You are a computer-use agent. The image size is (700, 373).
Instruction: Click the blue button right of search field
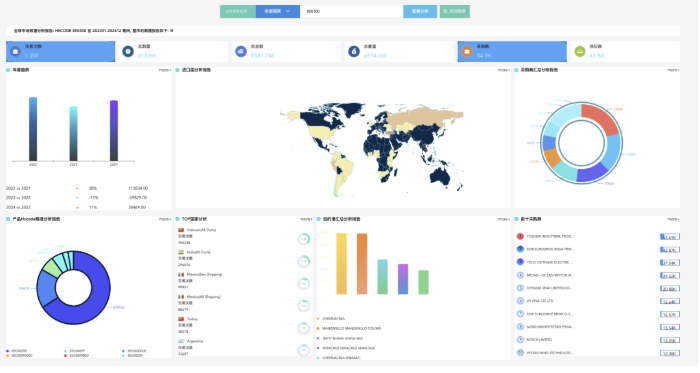pyautogui.click(x=420, y=12)
